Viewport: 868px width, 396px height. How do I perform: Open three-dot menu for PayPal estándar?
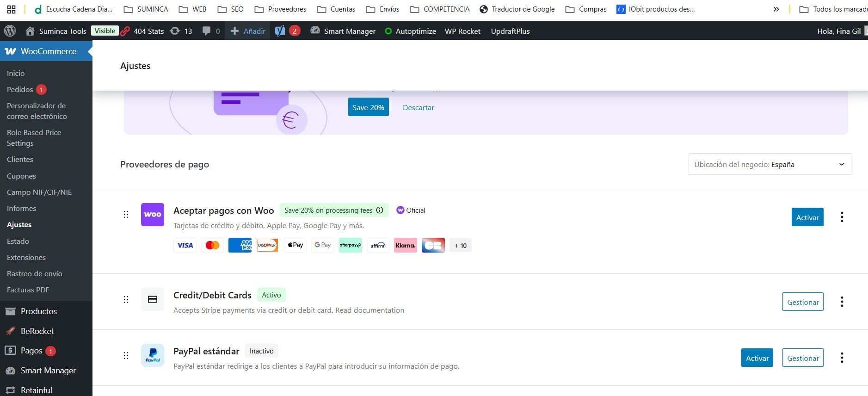[x=842, y=358]
